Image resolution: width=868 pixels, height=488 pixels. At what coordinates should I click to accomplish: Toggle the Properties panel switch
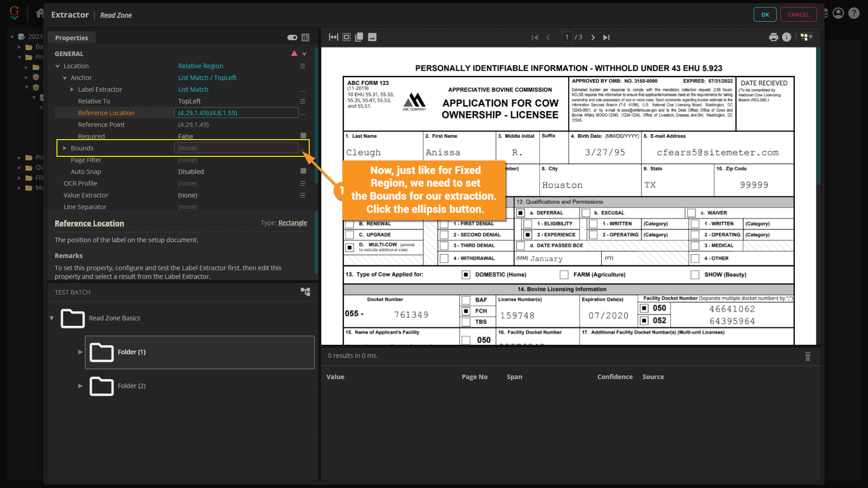coord(292,38)
